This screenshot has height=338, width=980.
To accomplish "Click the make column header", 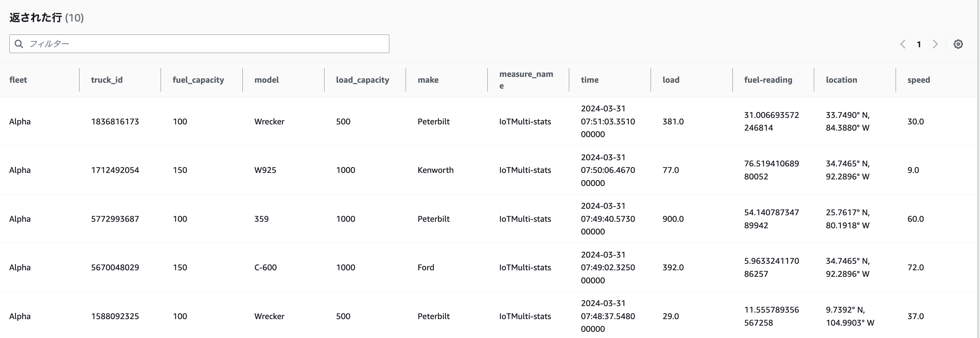I will (x=428, y=80).
